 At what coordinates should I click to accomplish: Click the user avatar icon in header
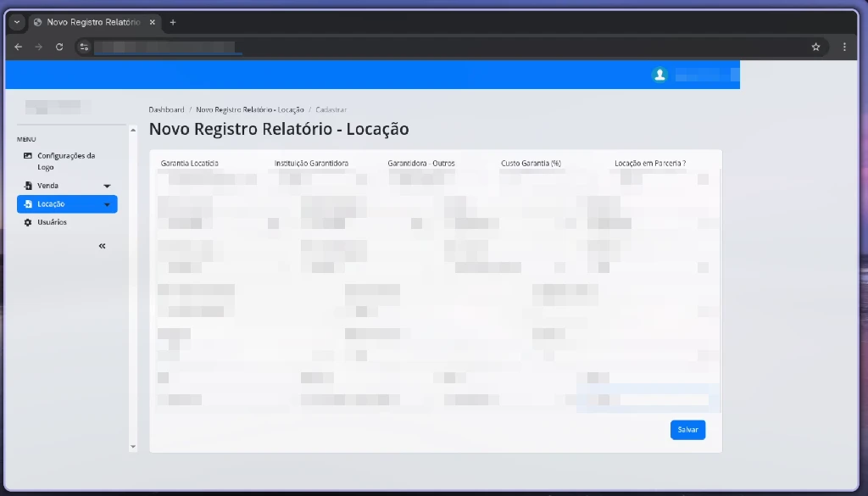point(659,75)
